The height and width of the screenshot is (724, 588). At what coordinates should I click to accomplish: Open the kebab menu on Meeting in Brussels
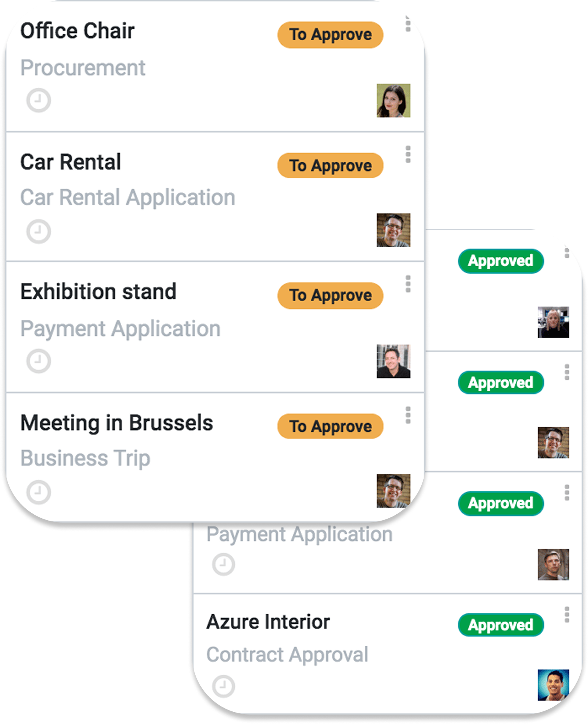coord(408,415)
